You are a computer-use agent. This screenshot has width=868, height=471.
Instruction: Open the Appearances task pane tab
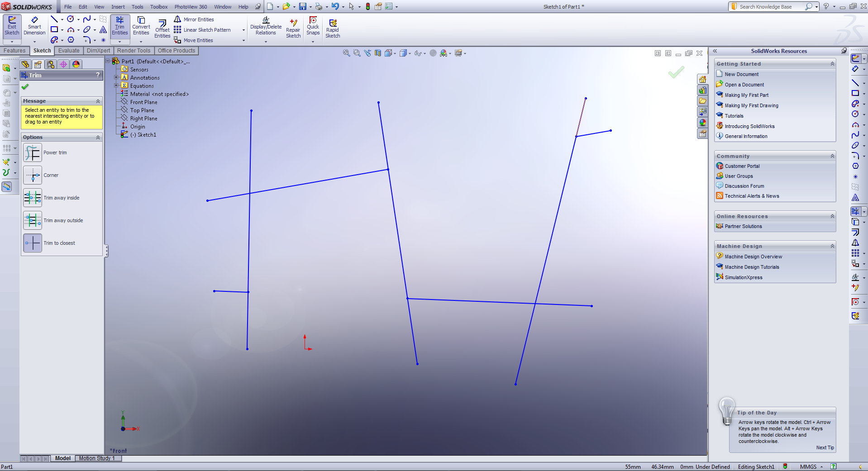click(x=703, y=123)
